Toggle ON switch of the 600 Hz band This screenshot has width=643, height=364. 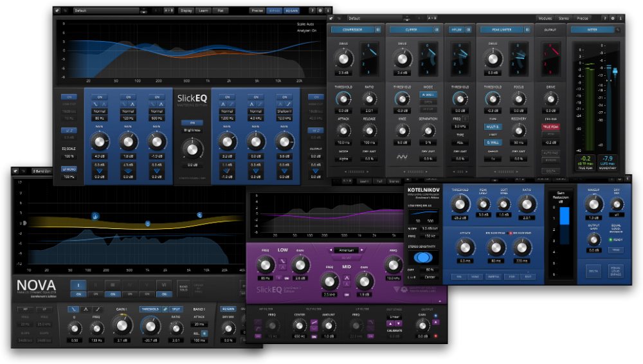[x=157, y=97]
